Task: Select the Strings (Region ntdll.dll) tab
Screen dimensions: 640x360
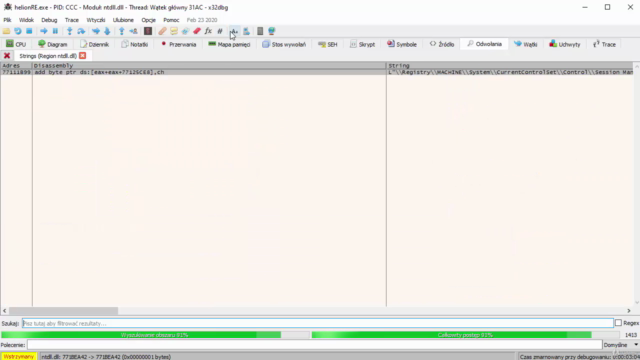Action: click(48, 56)
